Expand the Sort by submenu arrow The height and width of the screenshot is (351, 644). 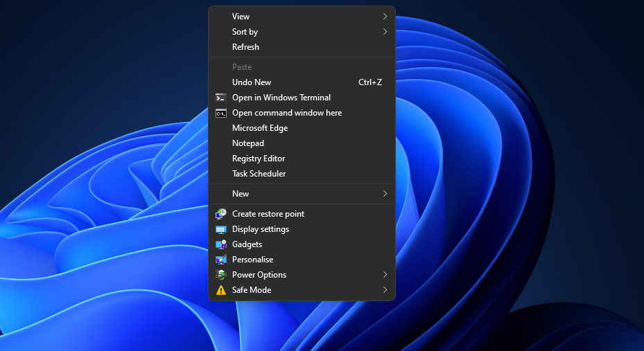(x=385, y=32)
